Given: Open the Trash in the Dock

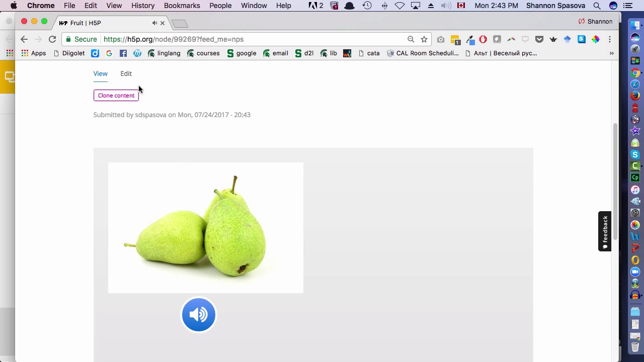Looking at the screenshot, I should pos(635,347).
